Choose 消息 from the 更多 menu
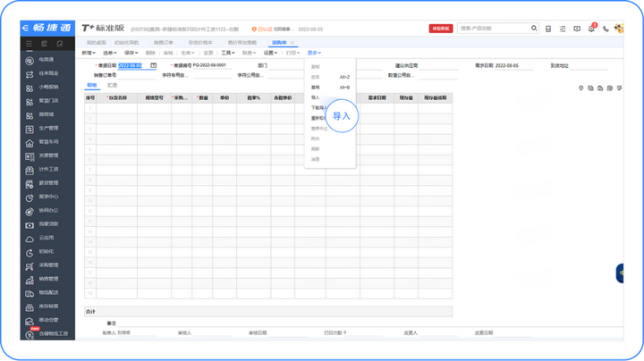This screenshot has height=361, width=644. (x=316, y=159)
